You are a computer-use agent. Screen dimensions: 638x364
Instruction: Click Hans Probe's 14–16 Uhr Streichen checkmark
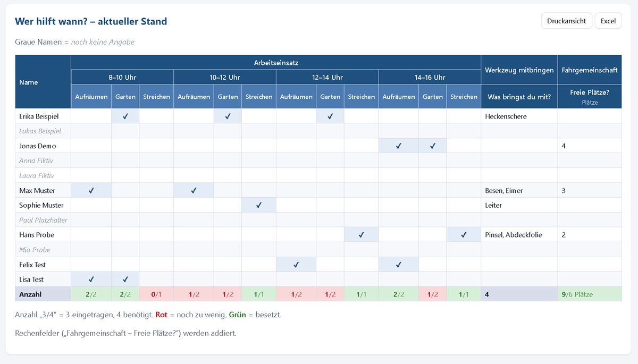point(464,235)
